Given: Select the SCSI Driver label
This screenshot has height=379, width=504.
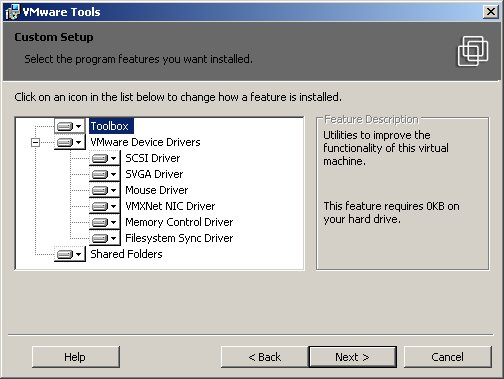Looking at the screenshot, I should click(x=153, y=158).
